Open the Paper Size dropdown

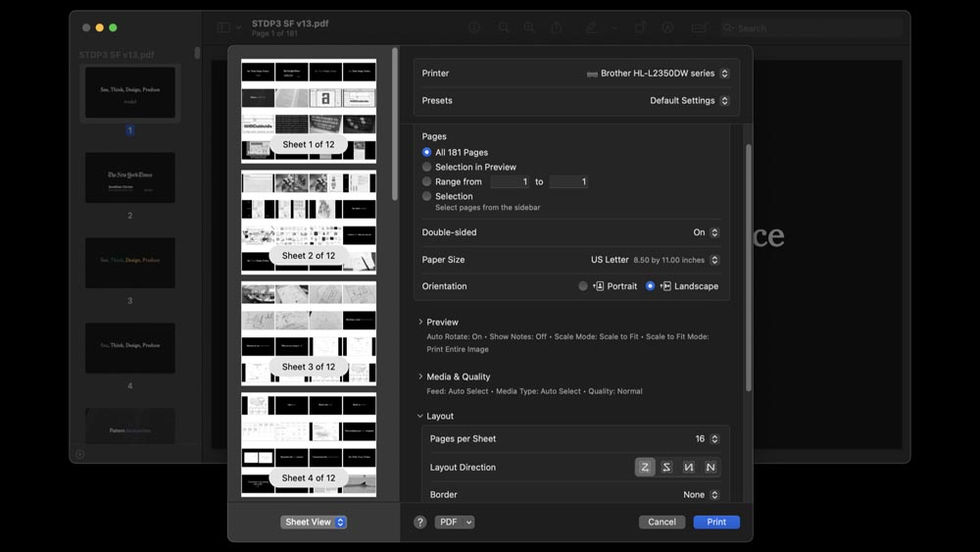[x=655, y=260]
